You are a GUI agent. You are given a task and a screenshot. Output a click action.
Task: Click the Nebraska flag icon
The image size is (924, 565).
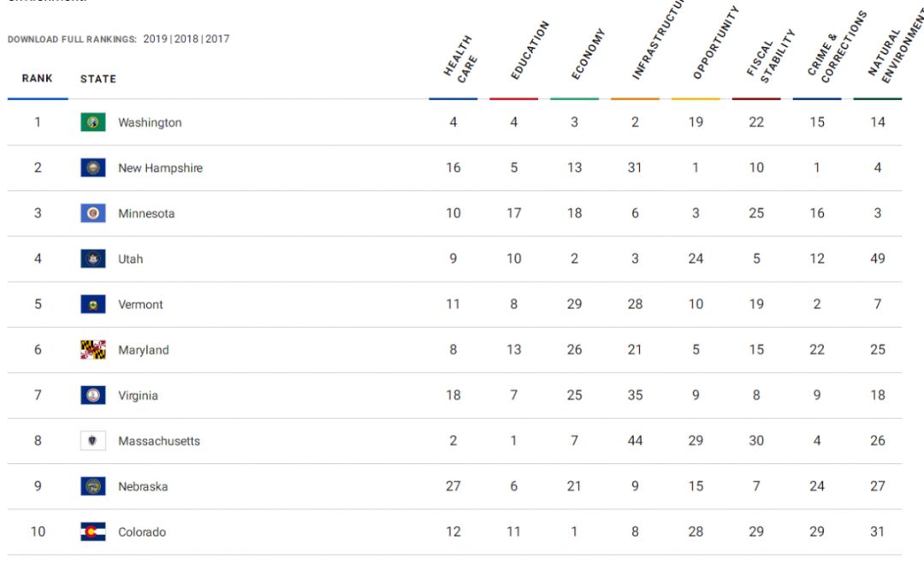[x=93, y=486]
